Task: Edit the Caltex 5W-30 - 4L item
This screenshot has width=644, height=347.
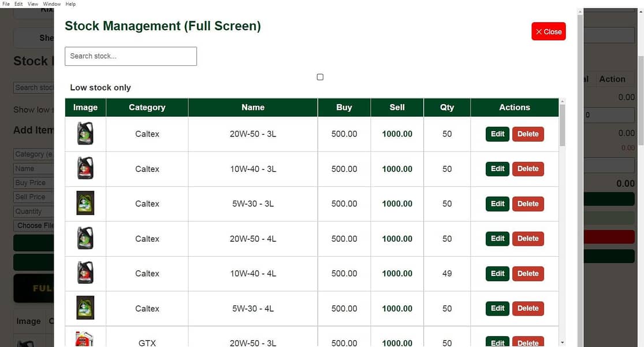Action: [497, 308]
